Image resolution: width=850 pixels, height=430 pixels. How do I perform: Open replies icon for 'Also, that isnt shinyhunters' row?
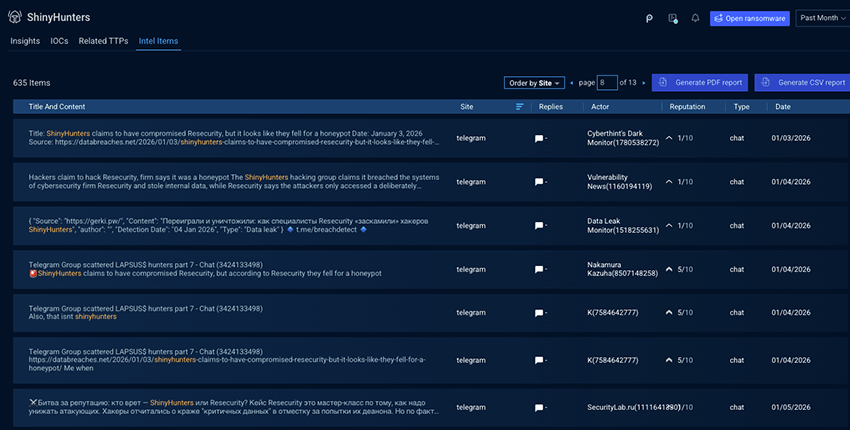tap(539, 313)
